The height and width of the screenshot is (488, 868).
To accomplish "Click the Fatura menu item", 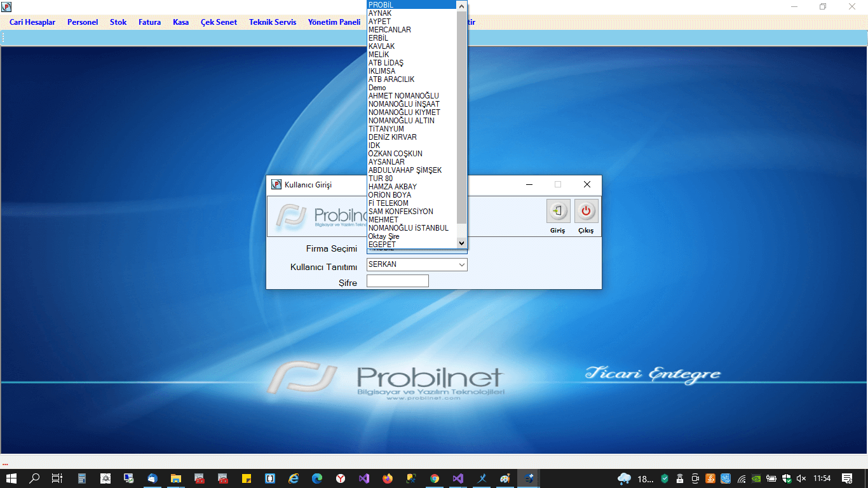I will [149, 22].
